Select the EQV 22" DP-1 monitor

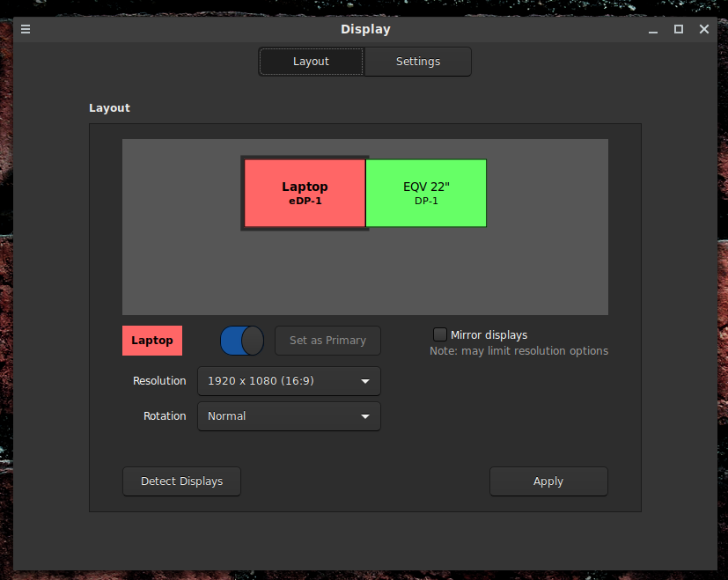pos(426,193)
